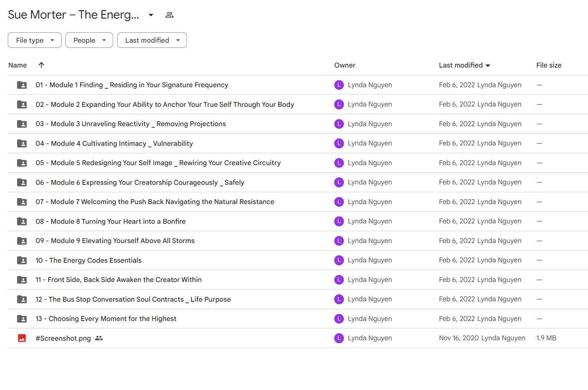Click Lynda Nguyen owner name in Module 2 row
Image resolution: width=588 pixels, height=390 pixels.
(x=370, y=104)
